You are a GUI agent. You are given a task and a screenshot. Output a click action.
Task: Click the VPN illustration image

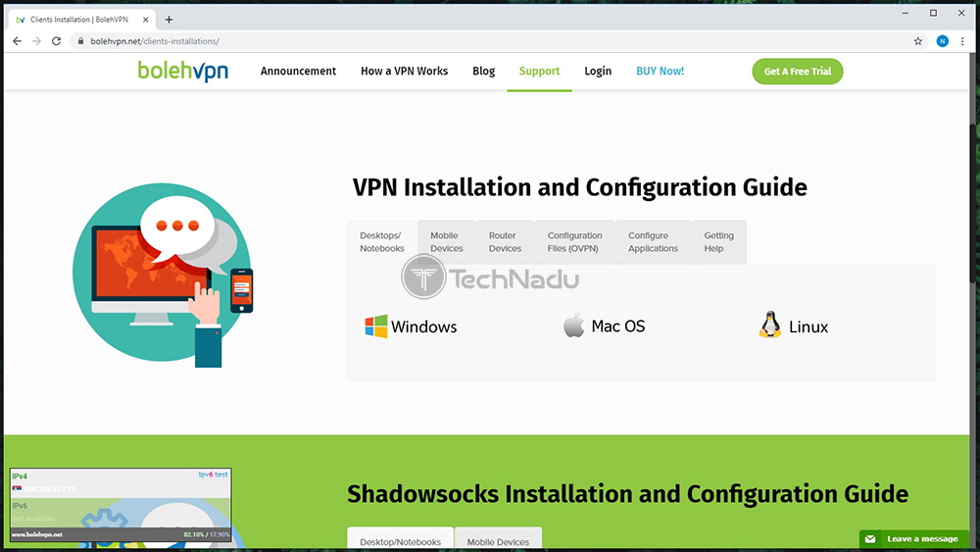pyautogui.click(x=164, y=276)
